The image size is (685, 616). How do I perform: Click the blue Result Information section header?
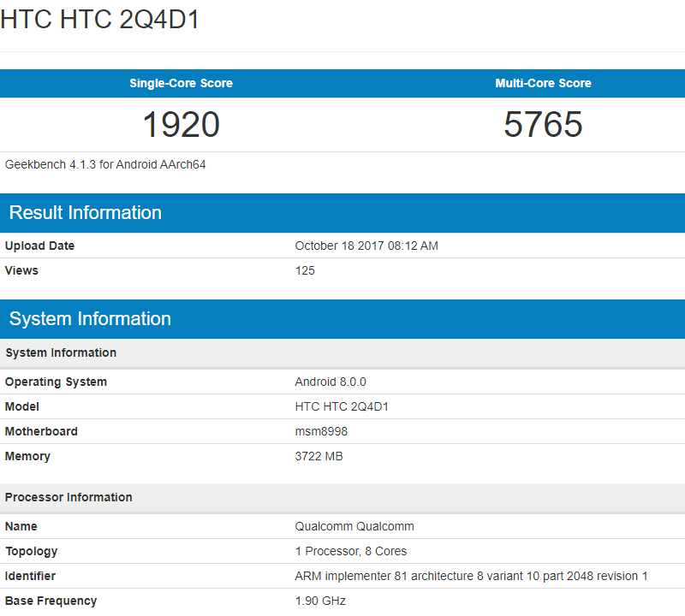[x=86, y=213]
